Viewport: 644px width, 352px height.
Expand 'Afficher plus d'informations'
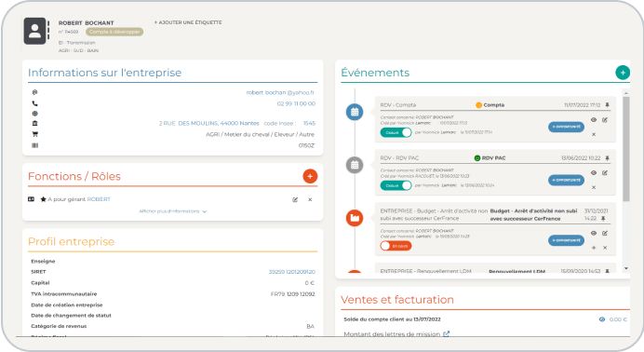172,211
